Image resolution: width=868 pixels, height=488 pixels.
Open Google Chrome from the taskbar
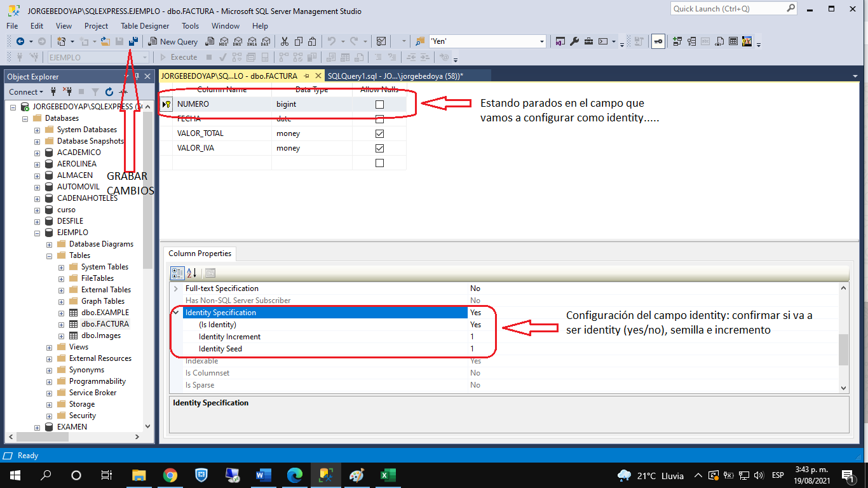(x=170, y=475)
